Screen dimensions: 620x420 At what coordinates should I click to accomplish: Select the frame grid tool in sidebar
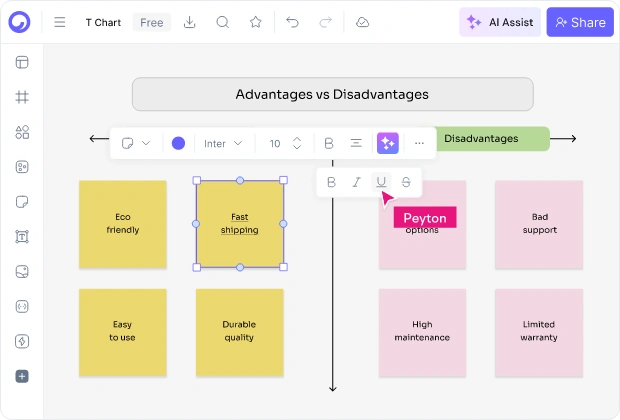22,97
